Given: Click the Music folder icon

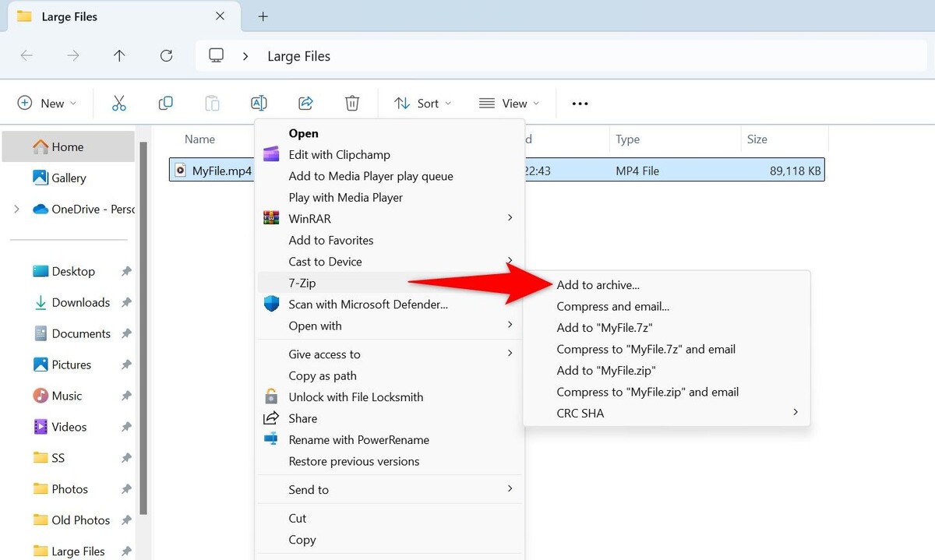Looking at the screenshot, I should click(41, 396).
